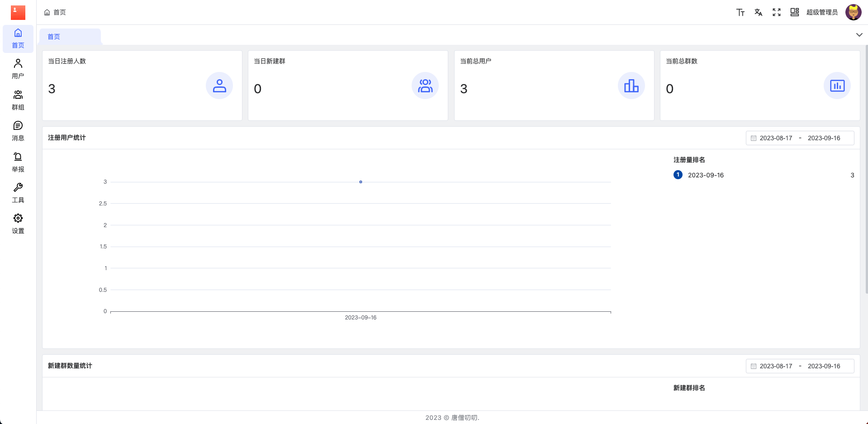Click the font size icon in header

[740, 12]
